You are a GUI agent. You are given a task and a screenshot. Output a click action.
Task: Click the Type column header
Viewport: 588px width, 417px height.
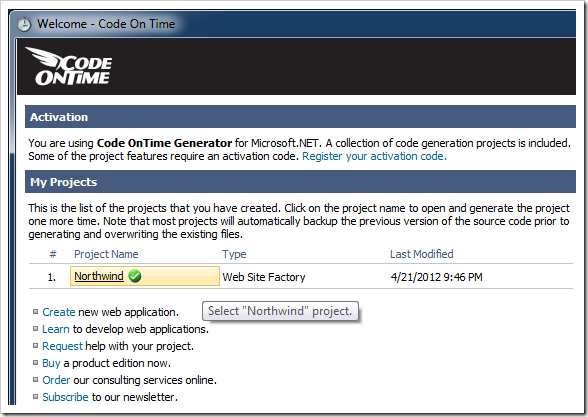(234, 254)
